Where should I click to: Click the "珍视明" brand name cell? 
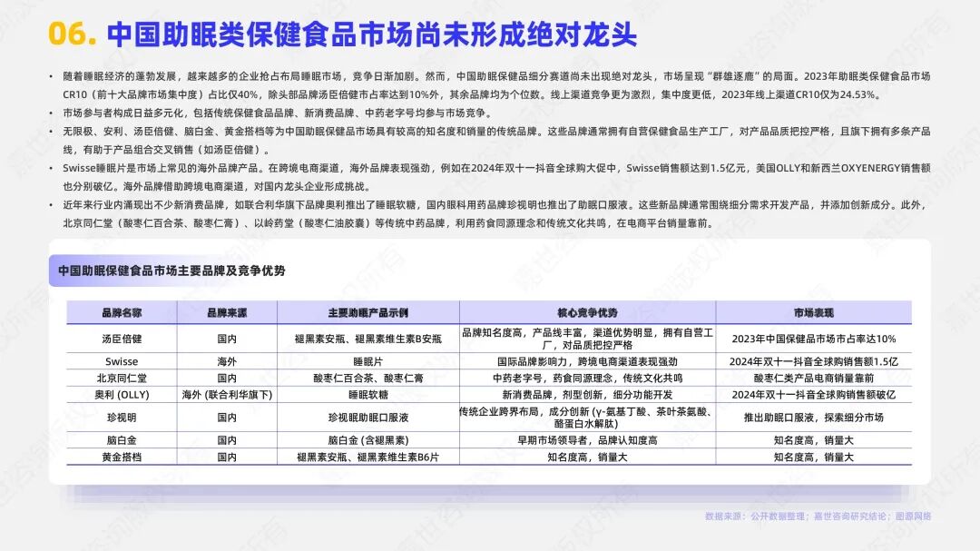(x=122, y=418)
